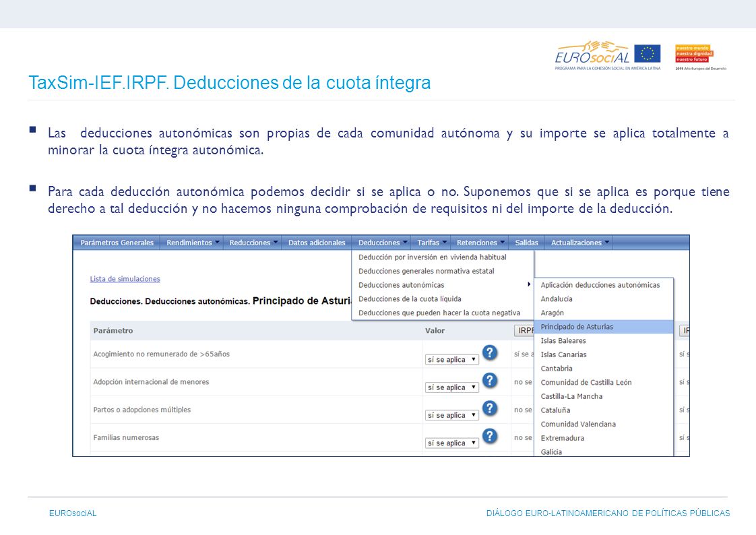Click the DIÁLOGO EURO-LATINOAMERICANO footer text
Viewport: 756px width, 535px height.
(608, 513)
